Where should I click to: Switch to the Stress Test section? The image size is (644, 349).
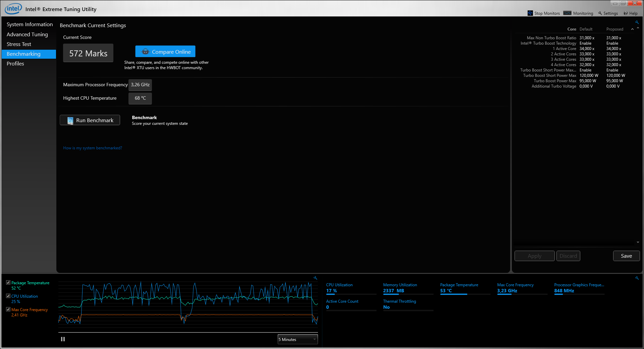point(19,44)
